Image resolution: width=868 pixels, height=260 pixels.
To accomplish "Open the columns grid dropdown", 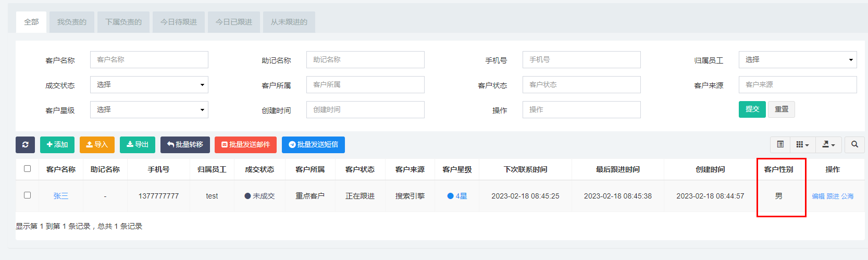I will 802,144.
